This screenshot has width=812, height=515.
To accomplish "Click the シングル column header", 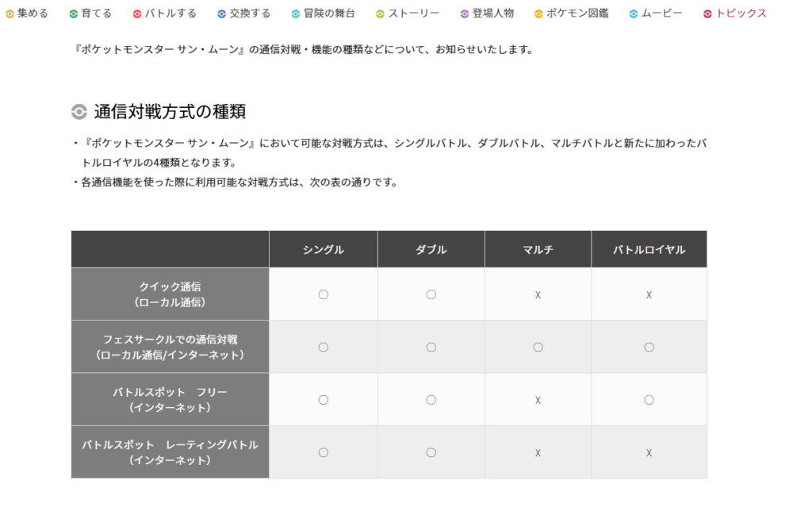I will (323, 250).
